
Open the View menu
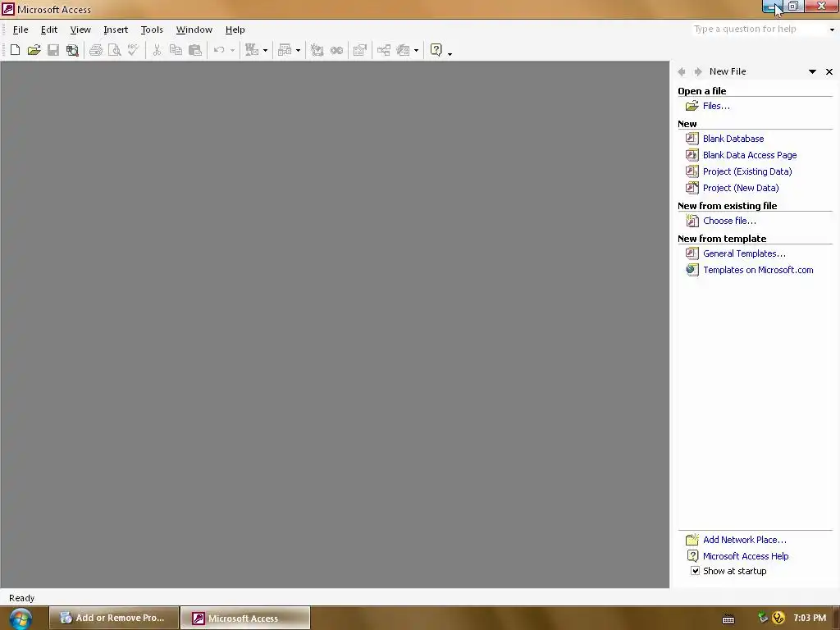point(80,30)
